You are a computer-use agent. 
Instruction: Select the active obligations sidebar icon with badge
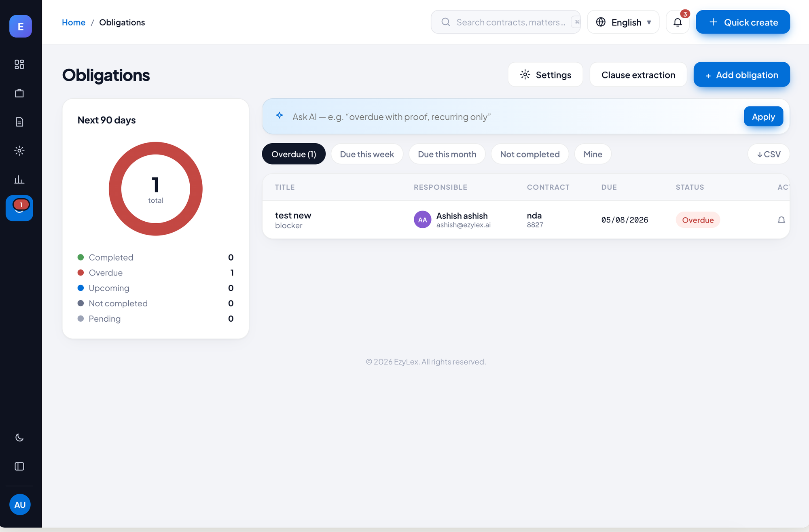pos(19,208)
